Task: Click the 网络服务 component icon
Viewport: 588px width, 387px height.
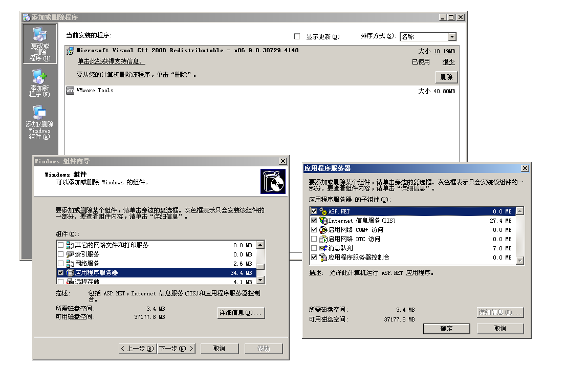Action: (x=70, y=264)
